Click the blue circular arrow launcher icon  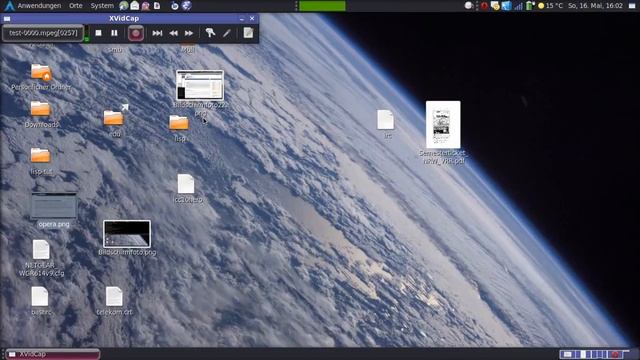click(x=175, y=6)
